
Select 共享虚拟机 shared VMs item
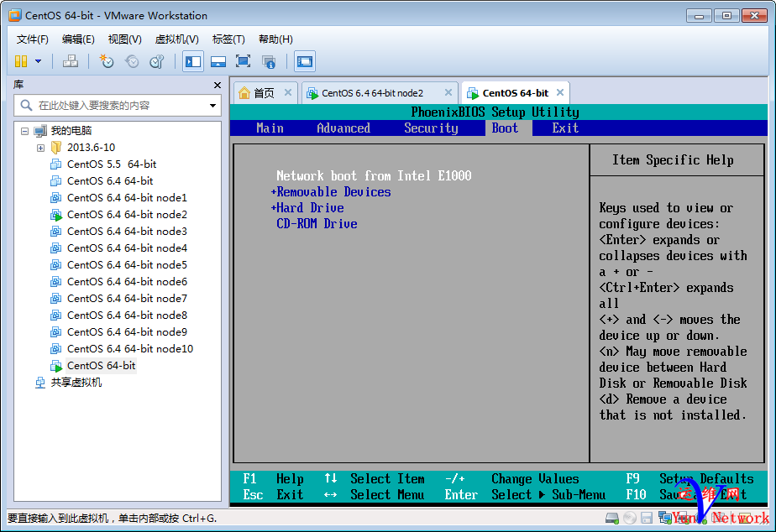(76, 383)
